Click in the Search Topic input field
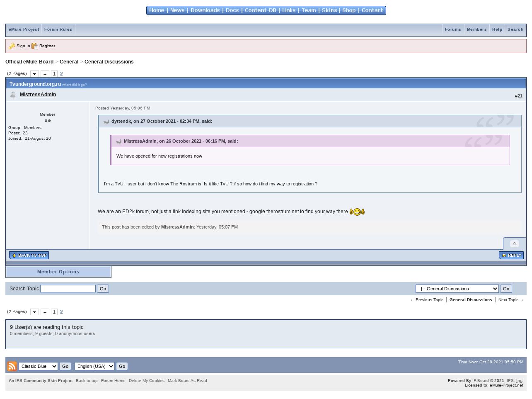 click(68, 289)
